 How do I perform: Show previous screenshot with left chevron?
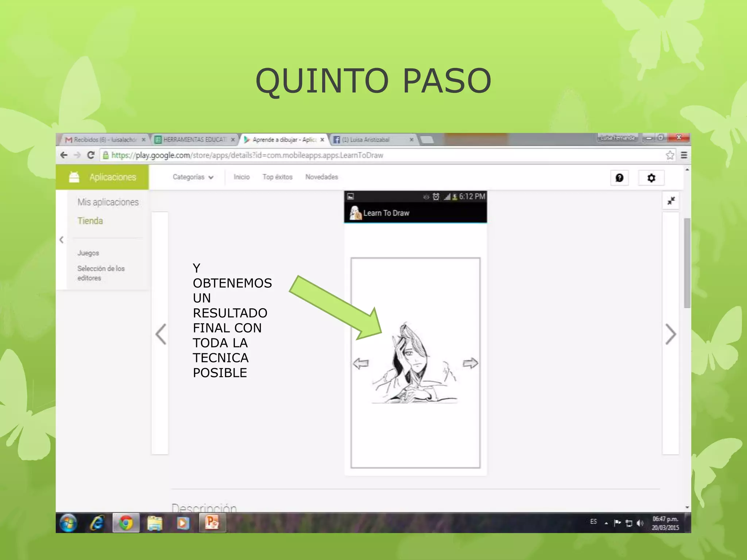160,334
